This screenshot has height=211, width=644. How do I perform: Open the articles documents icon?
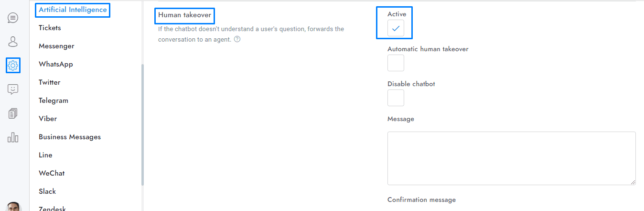tap(13, 113)
